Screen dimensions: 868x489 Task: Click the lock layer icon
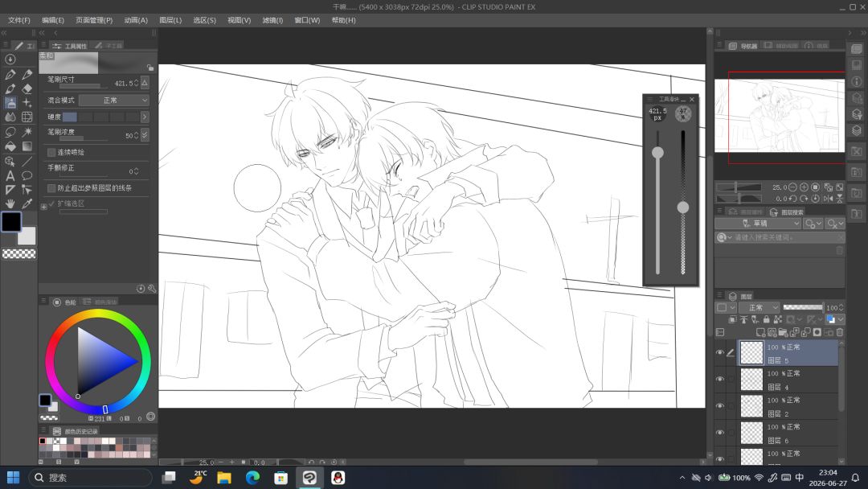click(x=766, y=319)
